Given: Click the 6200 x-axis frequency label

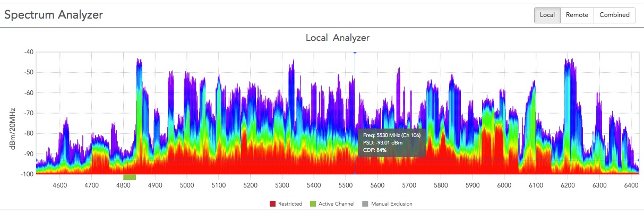Looking at the screenshot, I should (568, 185).
